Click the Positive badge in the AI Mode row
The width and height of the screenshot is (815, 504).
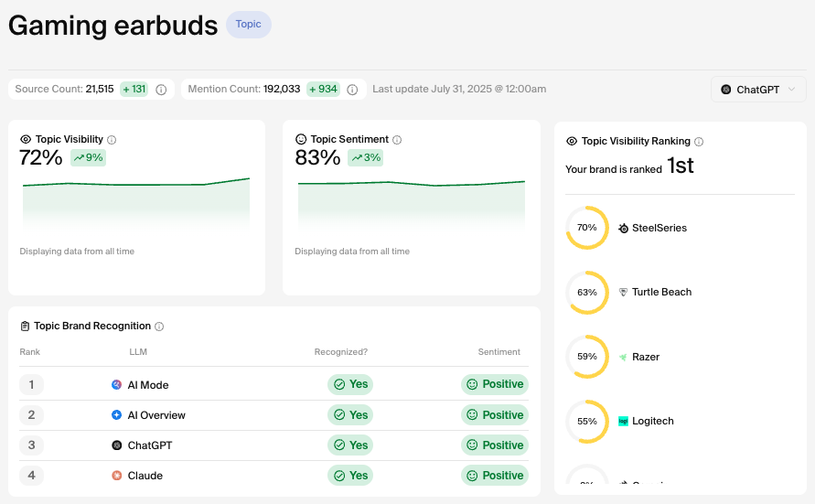[495, 384]
